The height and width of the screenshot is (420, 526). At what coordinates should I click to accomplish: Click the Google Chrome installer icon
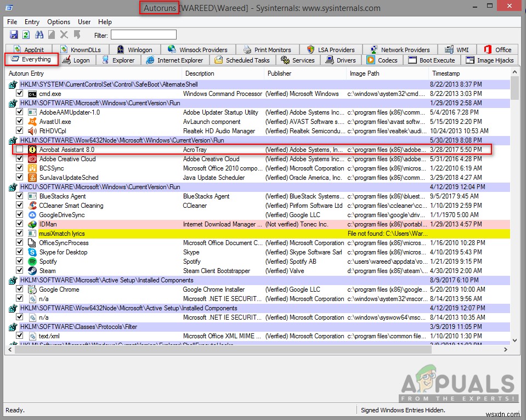pyautogui.click(x=32, y=289)
